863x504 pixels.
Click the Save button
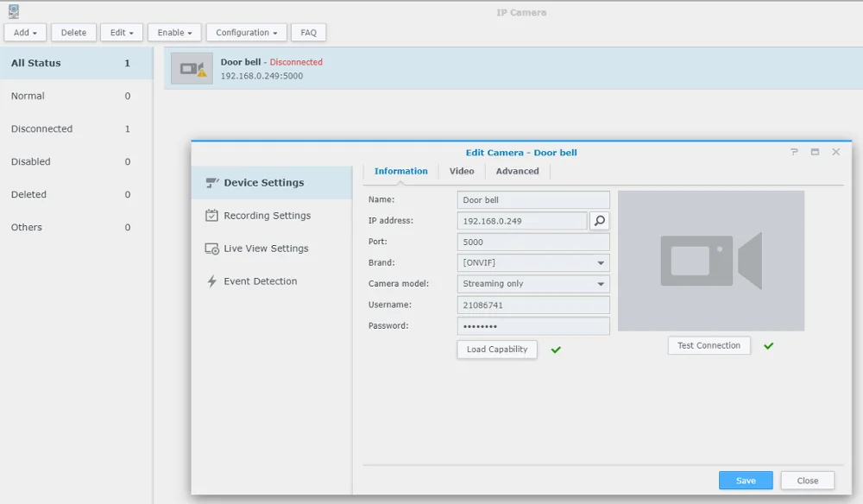pyautogui.click(x=746, y=481)
